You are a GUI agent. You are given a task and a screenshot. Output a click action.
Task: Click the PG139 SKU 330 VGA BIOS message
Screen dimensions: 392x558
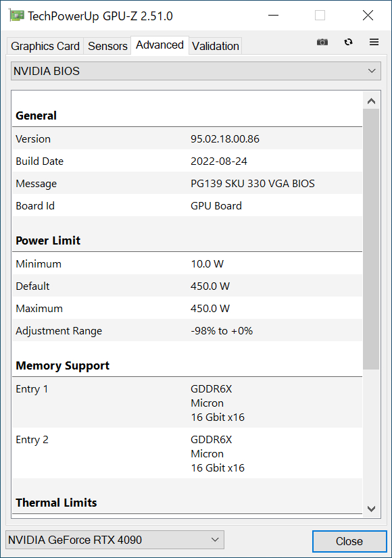click(253, 184)
